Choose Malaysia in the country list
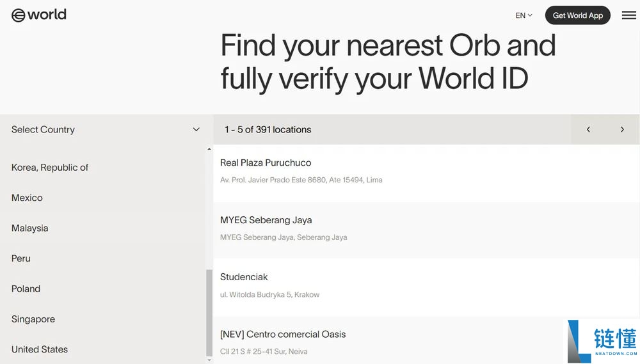Viewport: 640px width, 364px height. pyautogui.click(x=30, y=228)
